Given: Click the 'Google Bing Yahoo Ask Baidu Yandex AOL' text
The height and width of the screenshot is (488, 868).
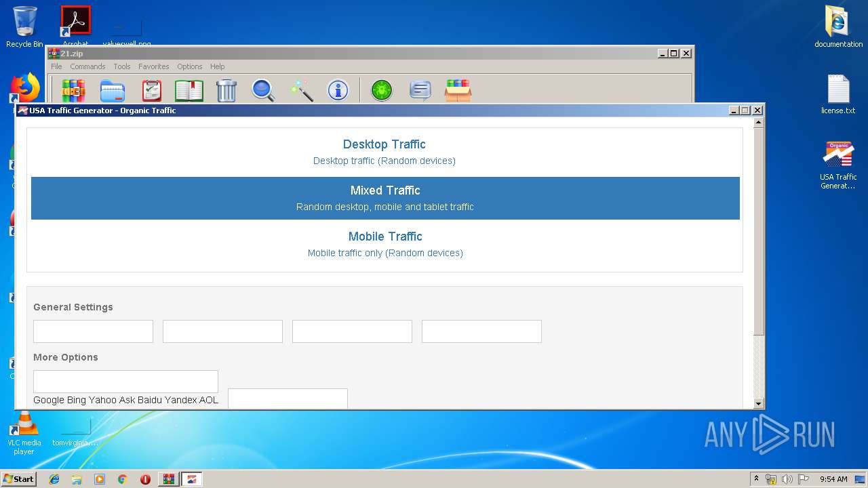Looking at the screenshot, I should click(125, 400).
